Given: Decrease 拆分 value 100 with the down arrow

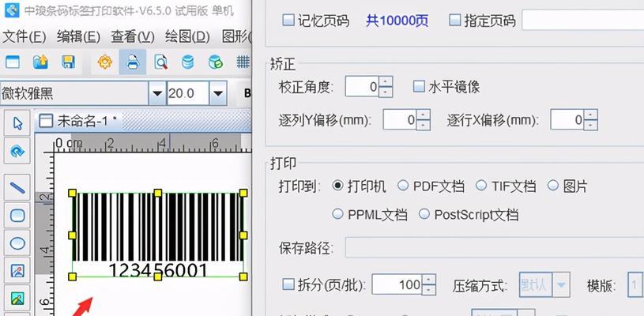Looking at the screenshot, I should pyautogui.click(x=429, y=290).
